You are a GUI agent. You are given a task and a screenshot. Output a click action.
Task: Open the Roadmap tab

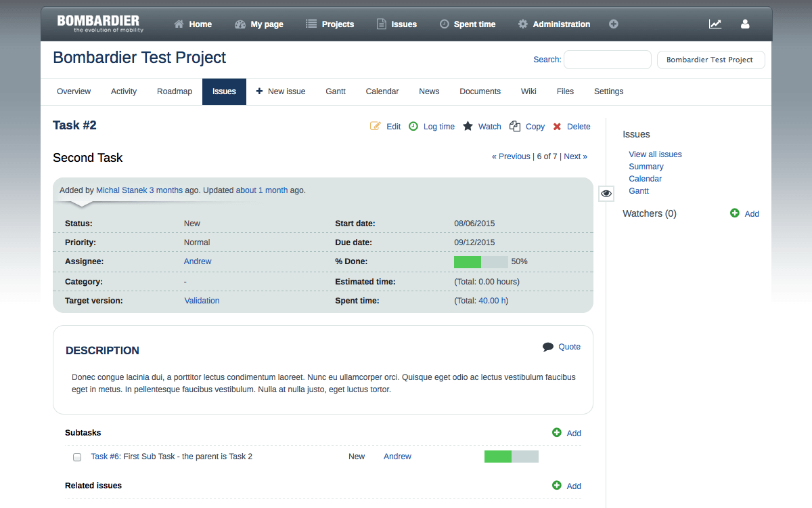(x=175, y=91)
